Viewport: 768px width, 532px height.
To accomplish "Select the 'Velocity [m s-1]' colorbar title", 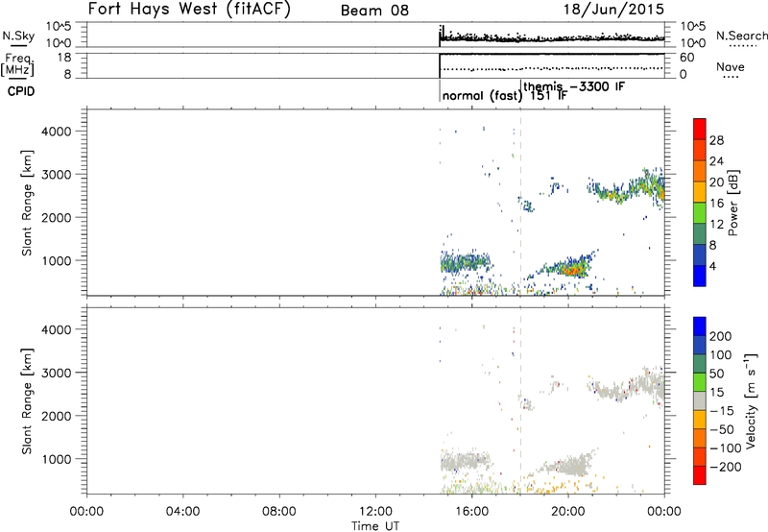I will point(751,400).
